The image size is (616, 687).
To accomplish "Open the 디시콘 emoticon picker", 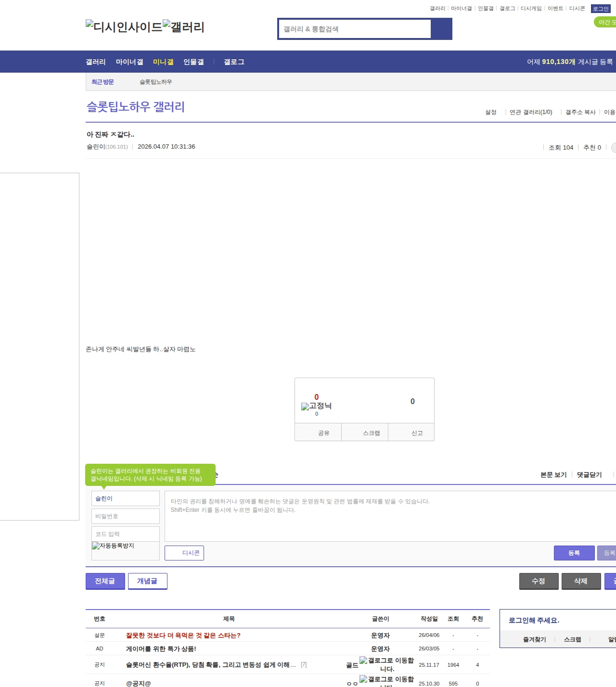I will (x=184, y=553).
